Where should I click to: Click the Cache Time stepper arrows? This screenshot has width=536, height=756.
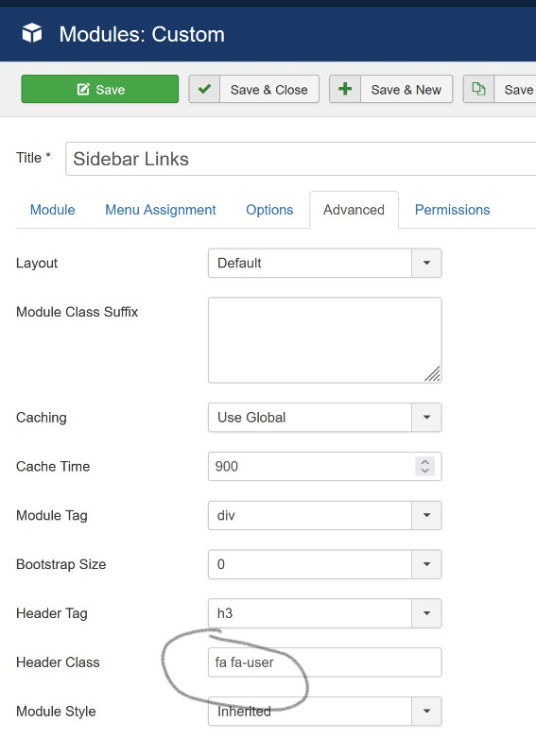(x=425, y=466)
